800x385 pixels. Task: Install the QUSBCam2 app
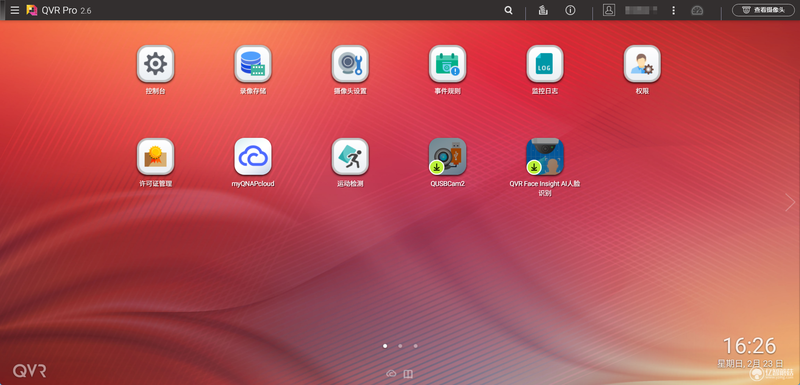click(x=447, y=157)
